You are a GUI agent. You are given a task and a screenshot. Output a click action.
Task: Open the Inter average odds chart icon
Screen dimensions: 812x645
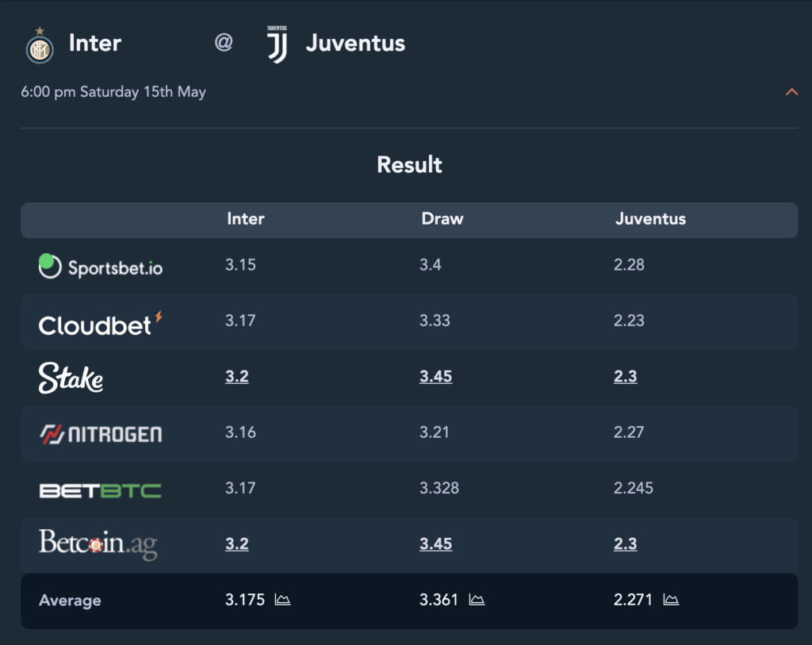282,600
